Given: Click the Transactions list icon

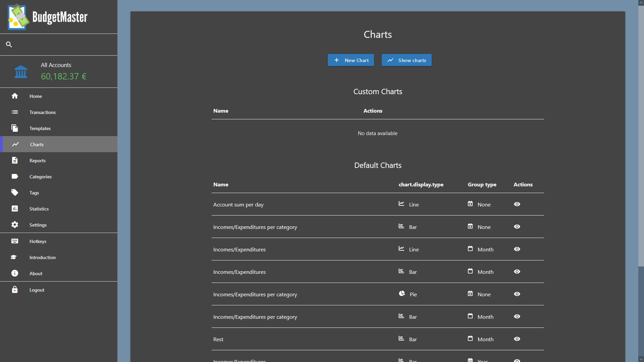Looking at the screenshot, I should [x=15, y=112].
